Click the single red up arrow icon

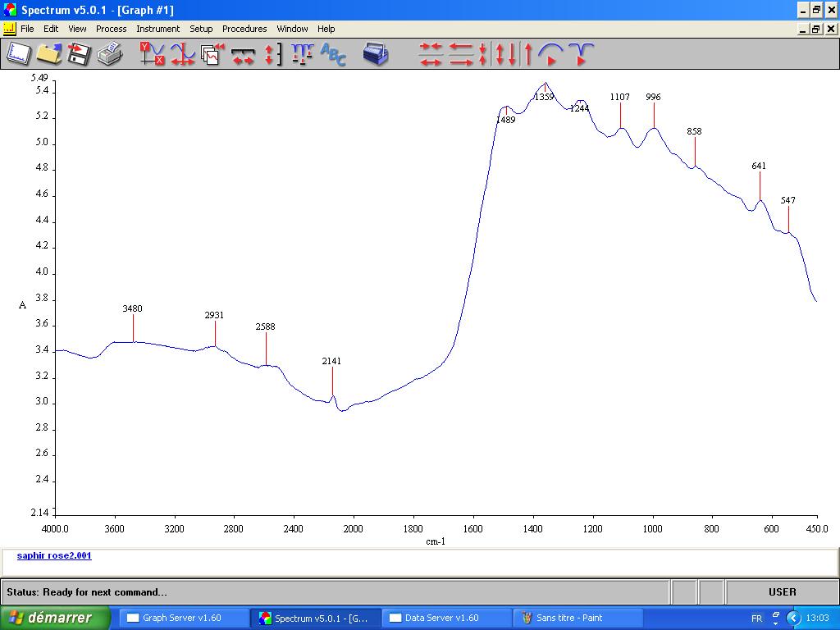(x=528, y=54)
